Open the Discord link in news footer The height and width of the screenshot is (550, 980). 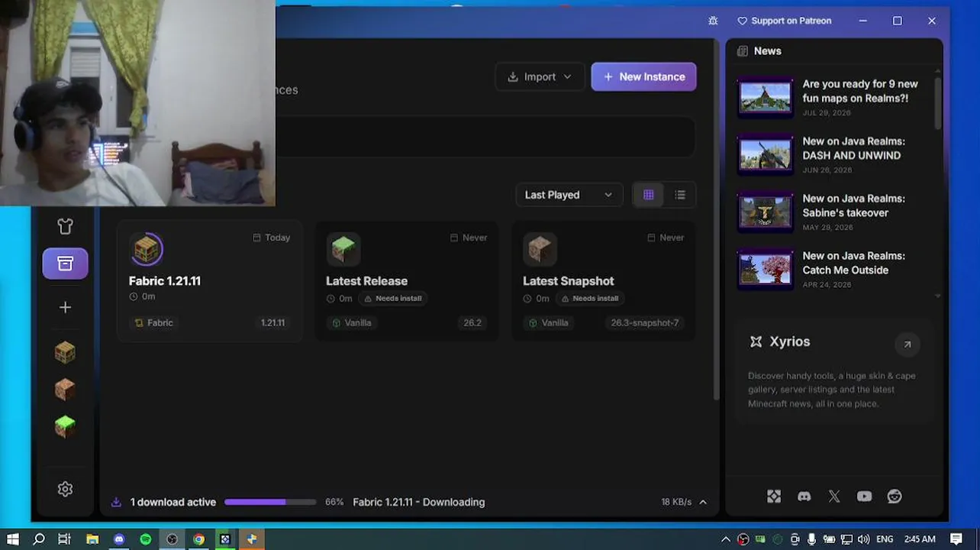point(804,497)
